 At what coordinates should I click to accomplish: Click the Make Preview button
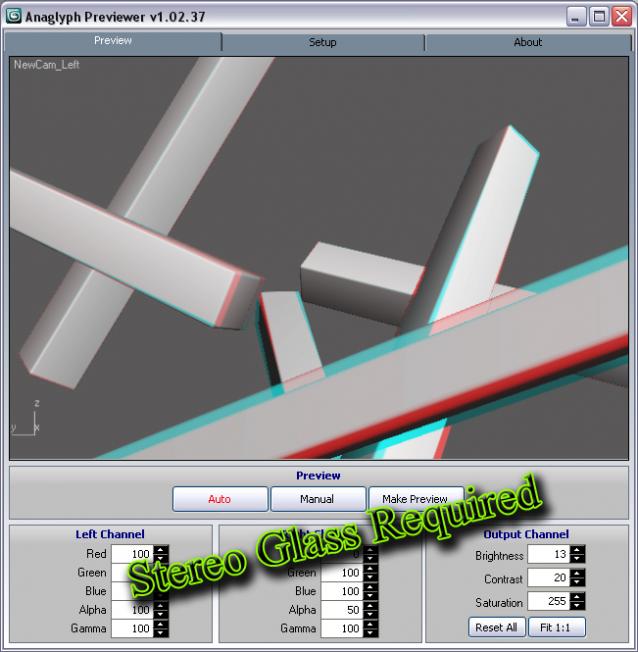[x=414, y=499]
